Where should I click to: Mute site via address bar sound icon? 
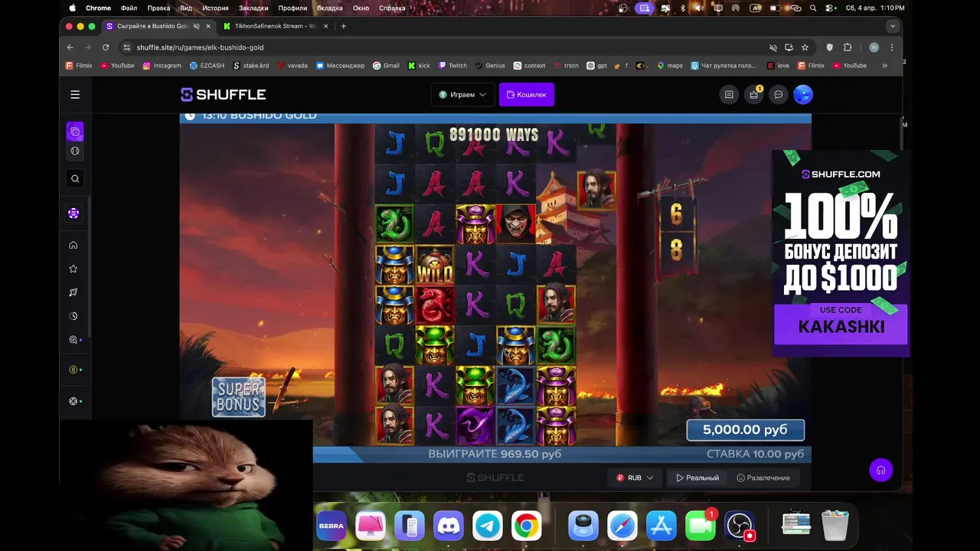pos(773,47)
